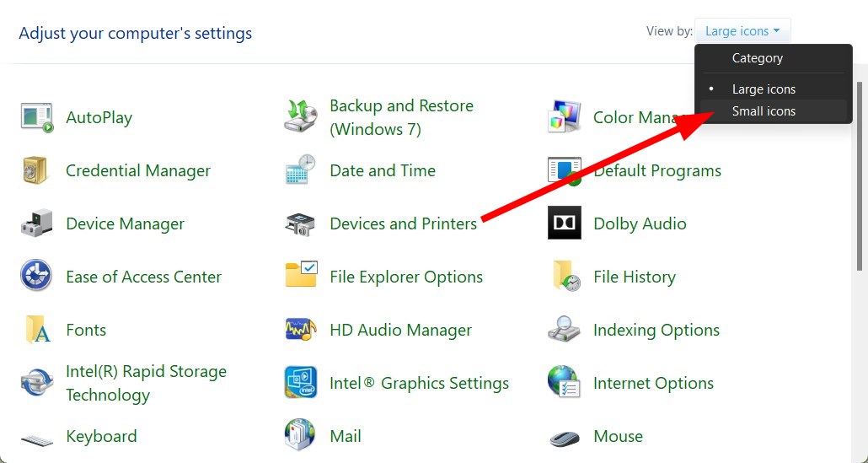868x463 pixels.
Task: Open the Keyboard link
Action: [x=101, y=436]
